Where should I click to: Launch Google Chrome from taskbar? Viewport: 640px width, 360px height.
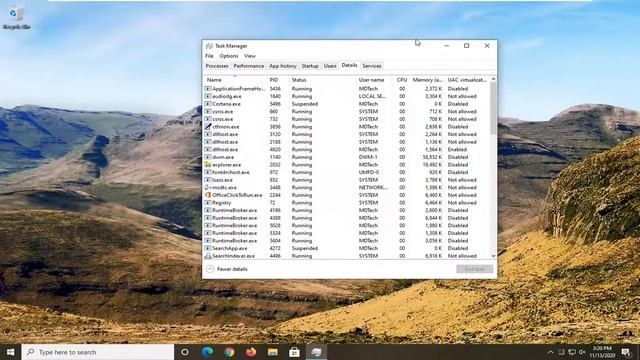229,352
